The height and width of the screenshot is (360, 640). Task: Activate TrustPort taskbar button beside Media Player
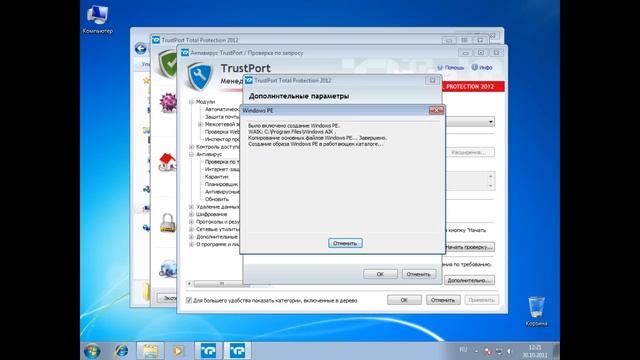click(208, 351)
